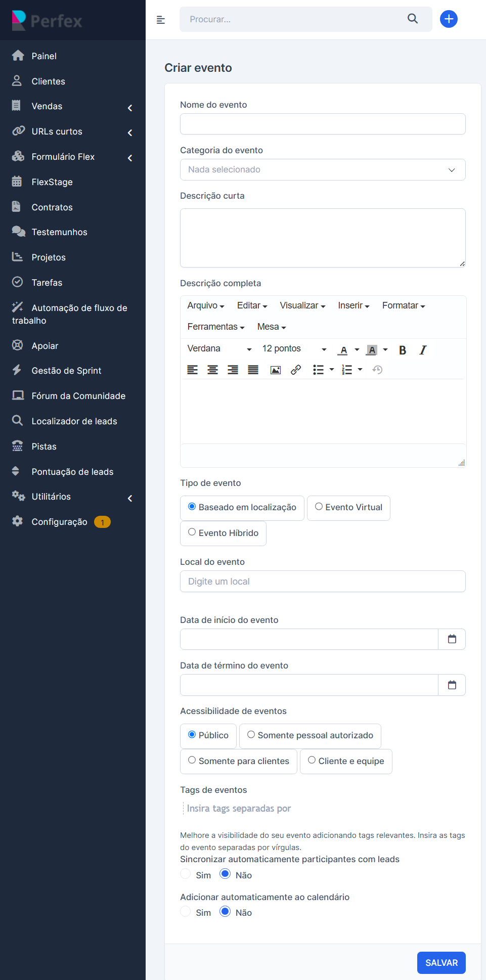
Task: Click the Configuração gear icon
Action: pos(17,521)
